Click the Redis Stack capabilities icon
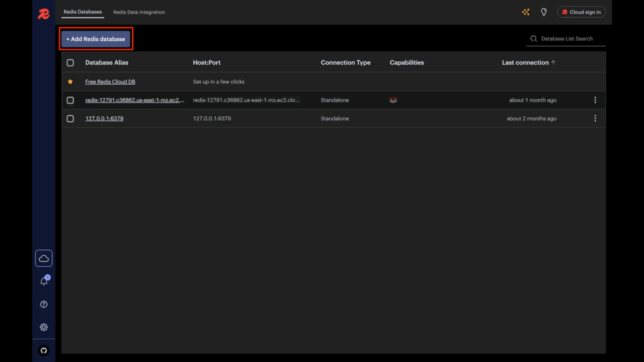The height and width of the screenshot is (362, 644). [x=393, y=100]
